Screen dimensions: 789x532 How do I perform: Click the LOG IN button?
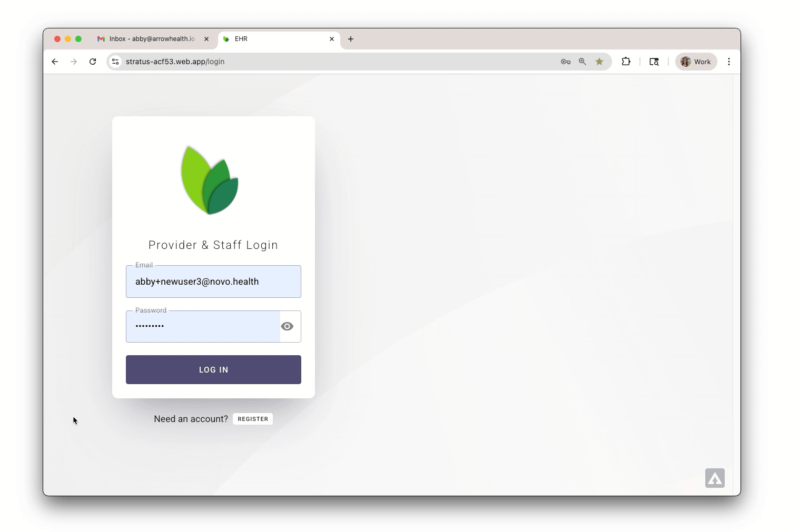213,369
